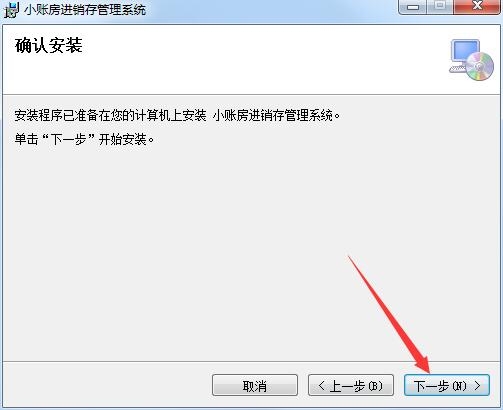The height and width of the screenshot is (410, 503).
Task: Cancel the installation with 取消
Action: 255,385
